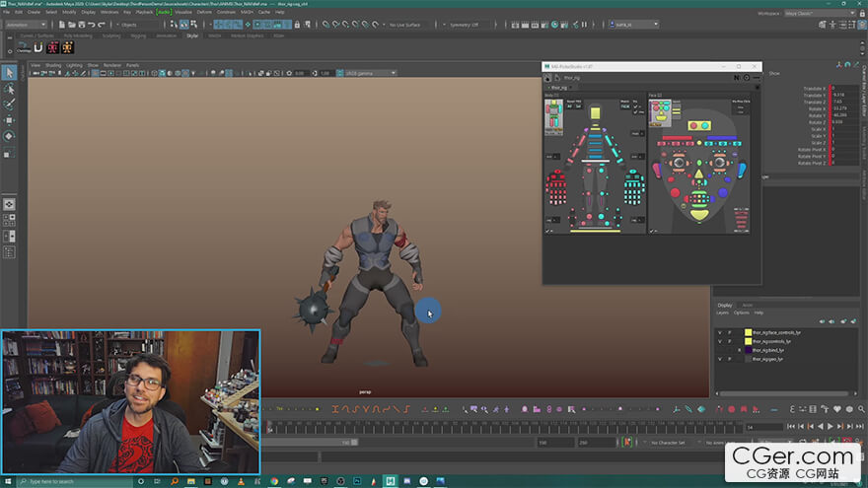This screenshot has height=488, width=868.
Task: Click the Lasso select tool
Action: coord(9,88)
